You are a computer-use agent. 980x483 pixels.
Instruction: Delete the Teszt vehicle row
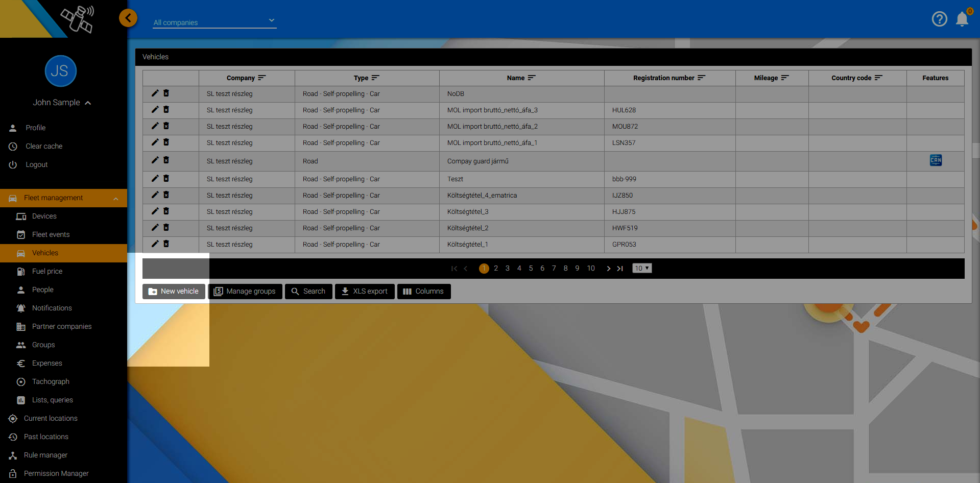166,179
